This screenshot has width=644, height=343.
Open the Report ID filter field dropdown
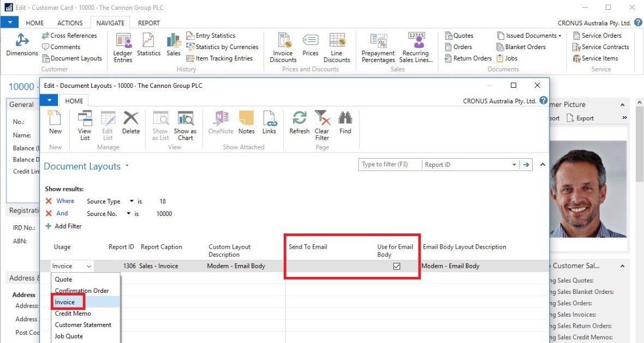[514, 165]
